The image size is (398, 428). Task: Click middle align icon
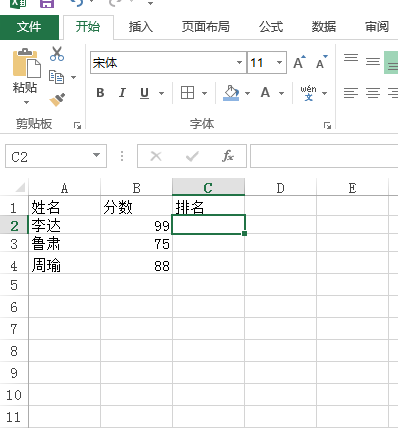(x=373, y=61)
